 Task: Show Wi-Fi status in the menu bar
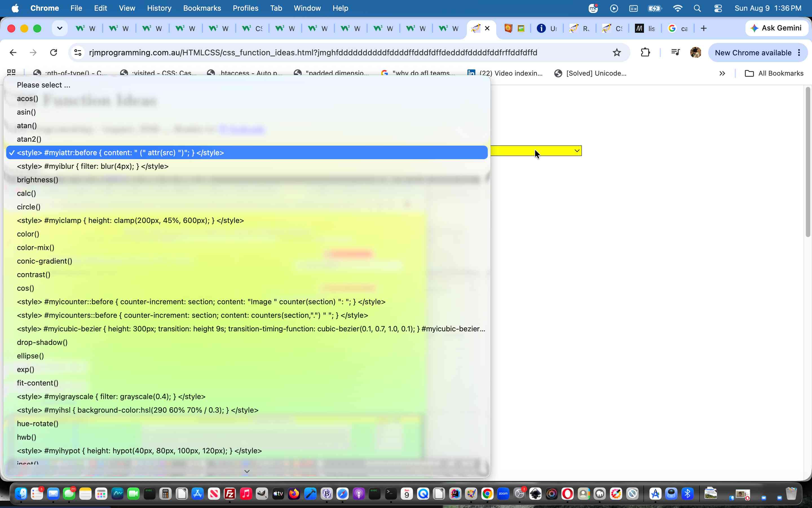(x=678, y=8)
